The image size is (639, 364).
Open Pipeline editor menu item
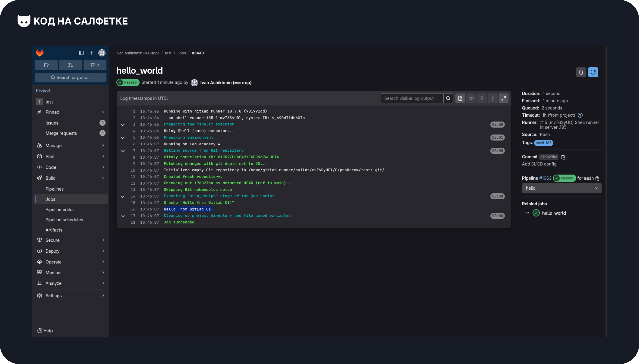pyautogui.click(x=60, y=209)
